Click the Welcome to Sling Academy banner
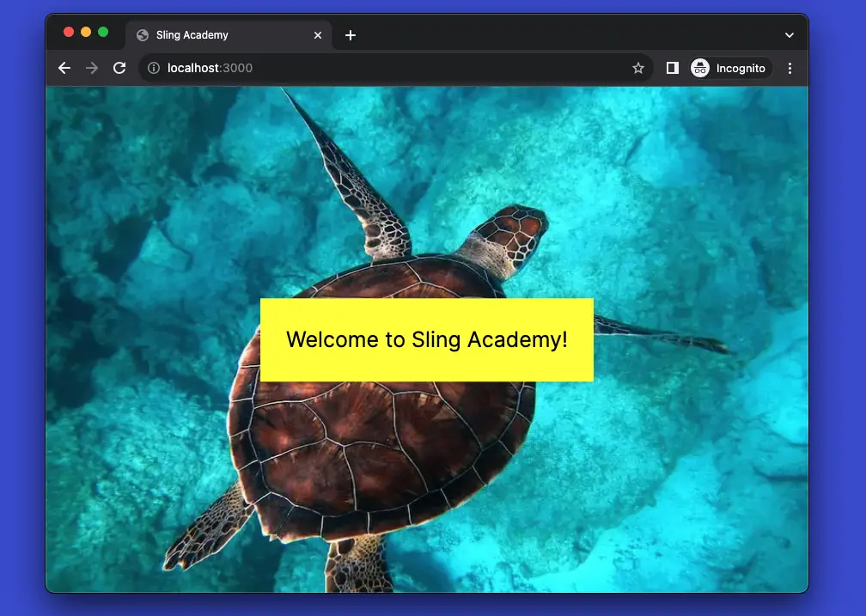The height and width of the screenshot is (616, 866). pyautogui.click(x=427, y=339)
